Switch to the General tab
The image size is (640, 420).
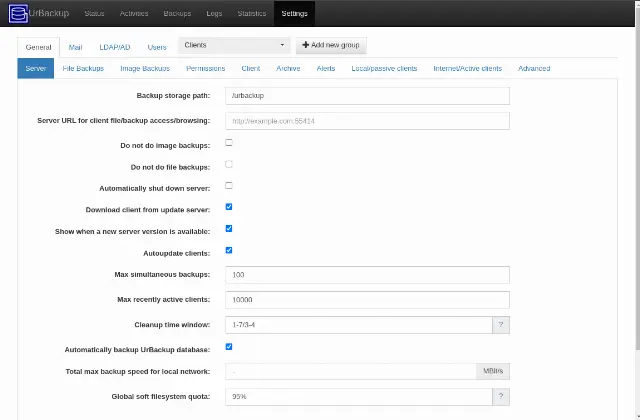(38, 47)
